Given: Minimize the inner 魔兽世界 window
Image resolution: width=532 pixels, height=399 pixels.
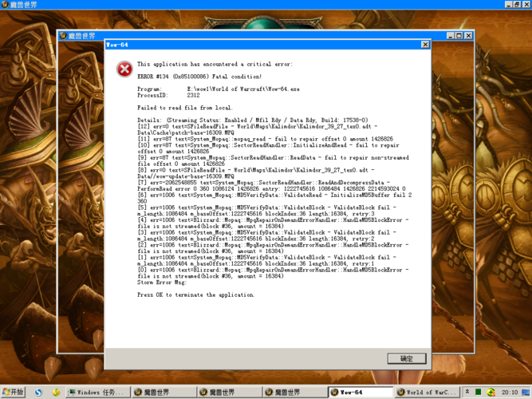Looking at the screenshot, I should pos(451,35).
